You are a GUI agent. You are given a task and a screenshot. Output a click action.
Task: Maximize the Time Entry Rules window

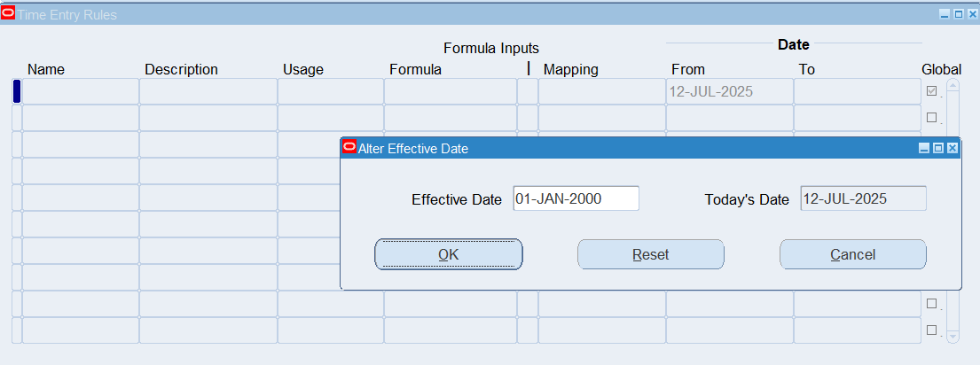[958, 14]
